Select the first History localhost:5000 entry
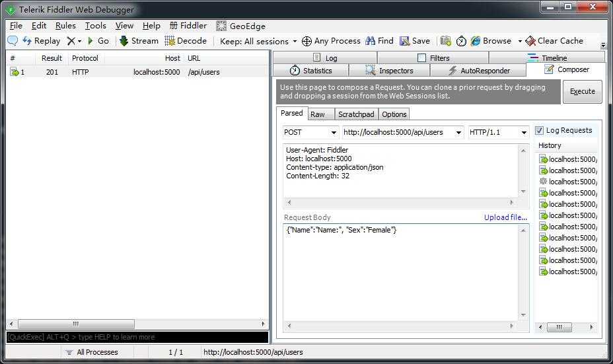Screen dimensions: 613x364 pyautogui.click(x=568, y=159)
